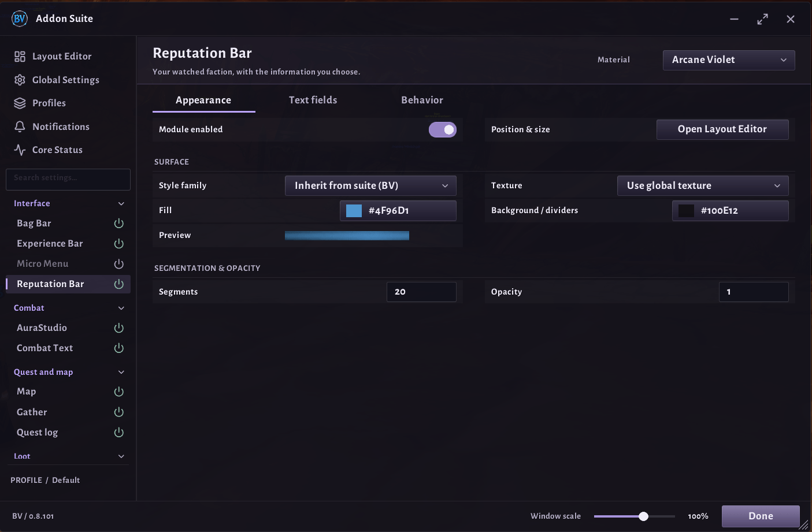This screenshot has width=812, height=532.
Task: Open the Profiles section
Action: (x=40, y=103)
